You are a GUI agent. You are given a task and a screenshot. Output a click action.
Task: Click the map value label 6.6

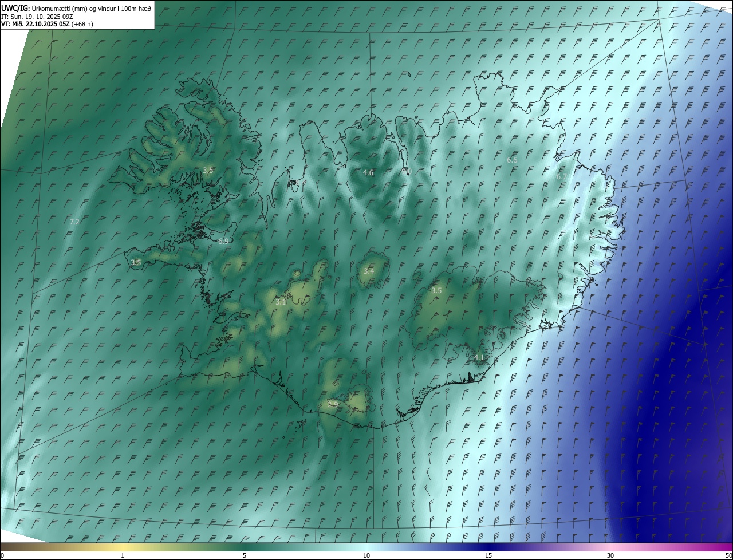512,160
